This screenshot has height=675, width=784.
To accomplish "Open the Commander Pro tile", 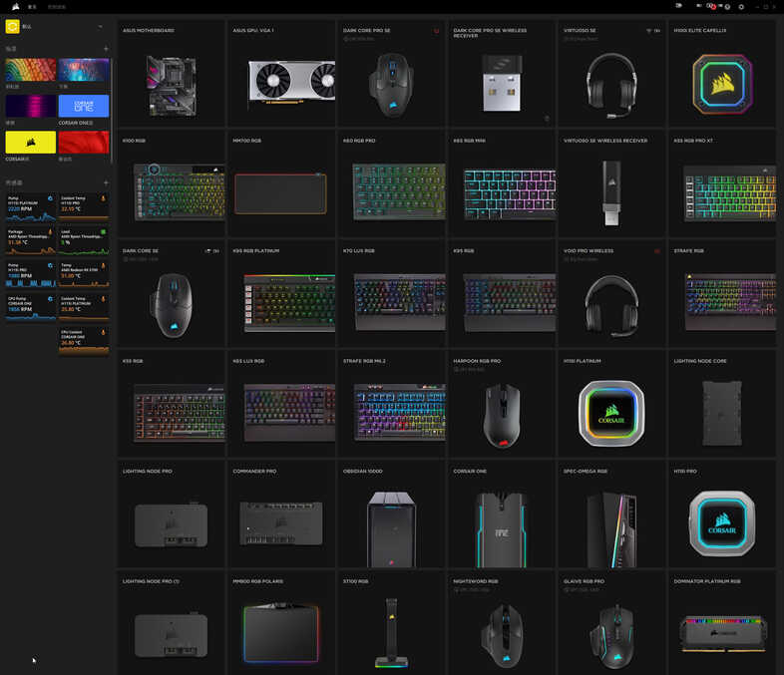I will tap(281, 514).
